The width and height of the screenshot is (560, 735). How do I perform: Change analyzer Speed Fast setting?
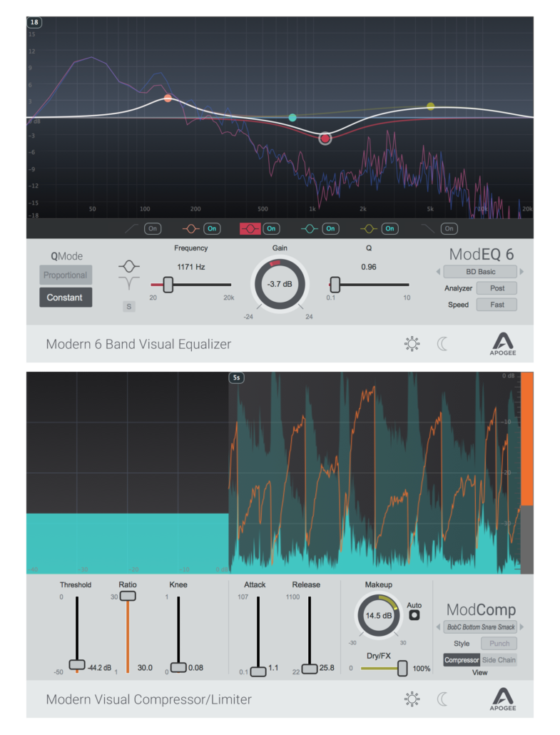497,305
